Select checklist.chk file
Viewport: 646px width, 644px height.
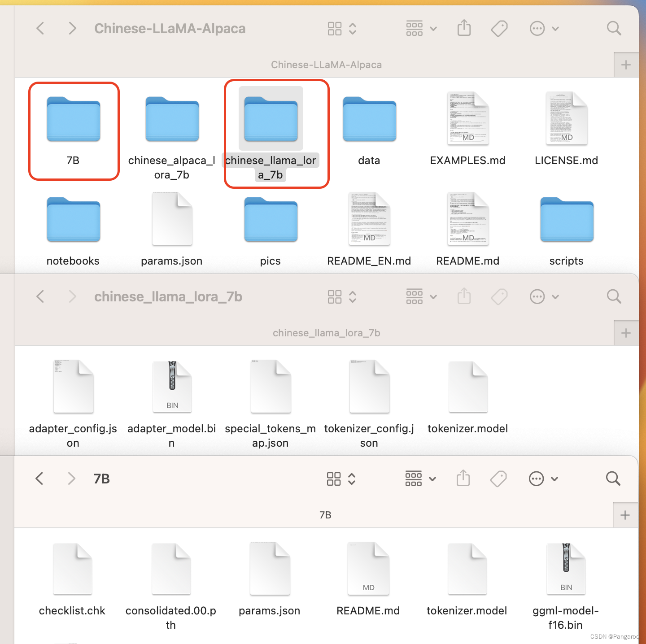pos(73,569)
